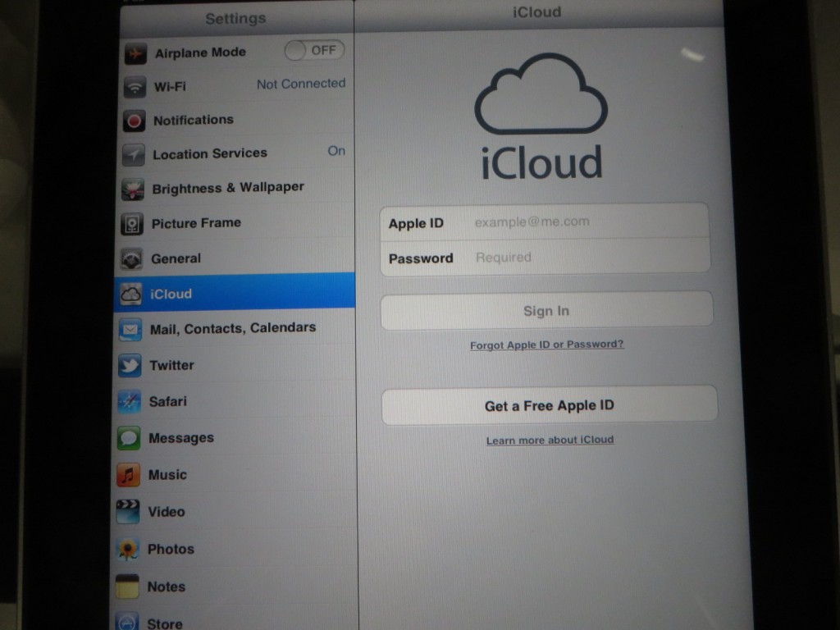Image resolution: width=840 pixels, height=630 pixels.
Task: Tap the Video clapperboard icon
Action: pos(127,512)
